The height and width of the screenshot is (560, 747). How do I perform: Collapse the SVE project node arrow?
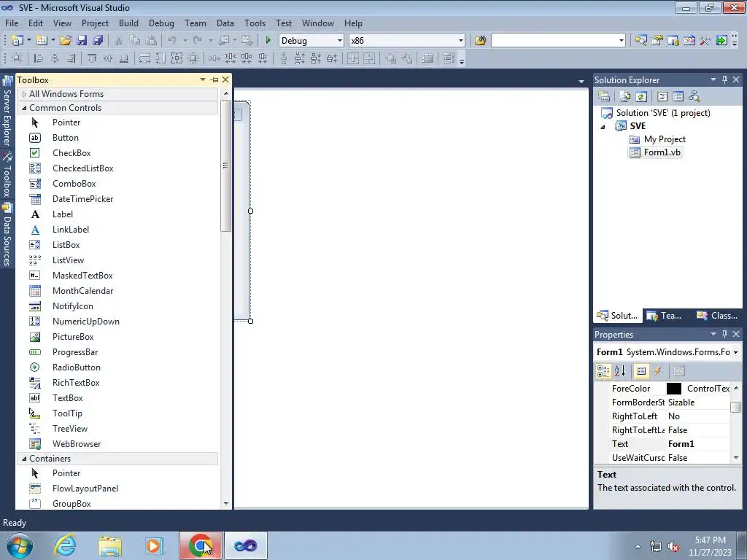[603, 127]
